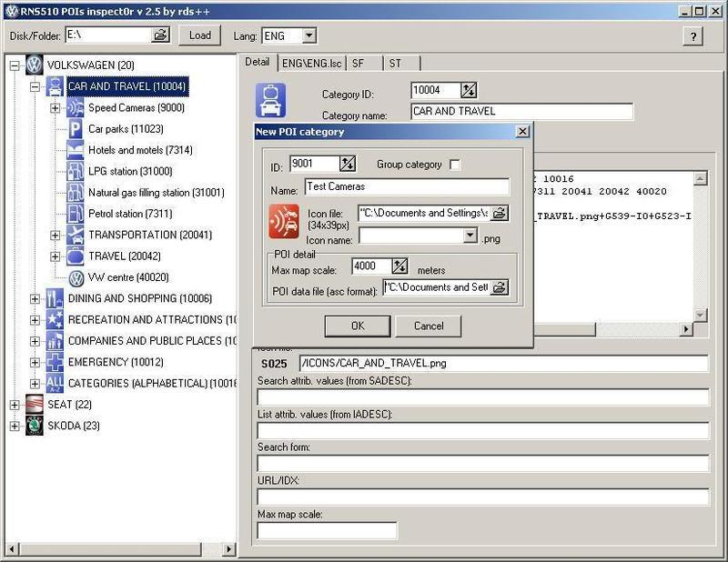Expand the Speed Cameras node
This screenshot has height=562, width=728.
point(56,108)
